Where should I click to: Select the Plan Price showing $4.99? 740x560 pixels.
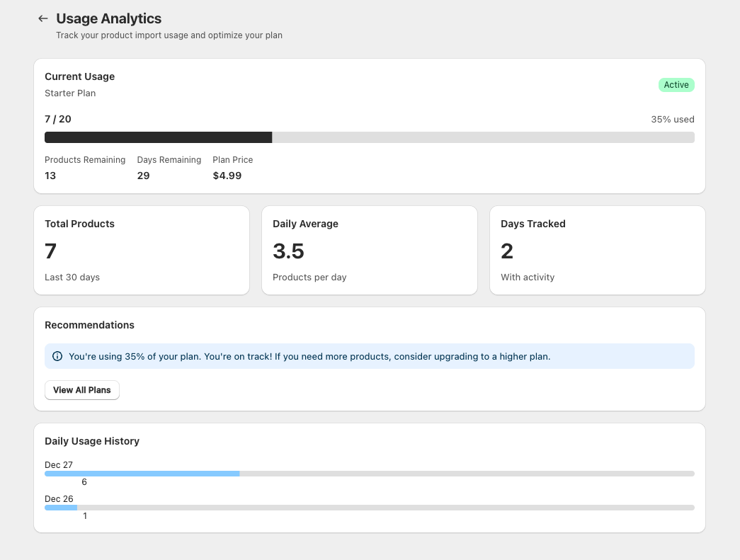click(x=227, y=176)
